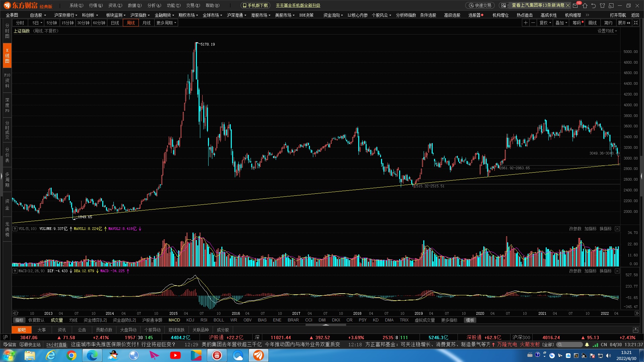Open Chrome from the Windows taskbar

pos(71,355)
